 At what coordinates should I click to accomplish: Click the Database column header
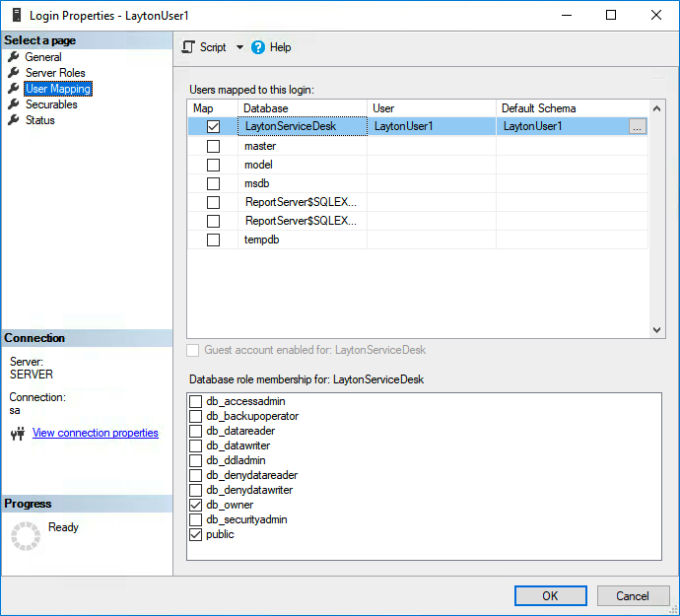click(x=303, y=108)
